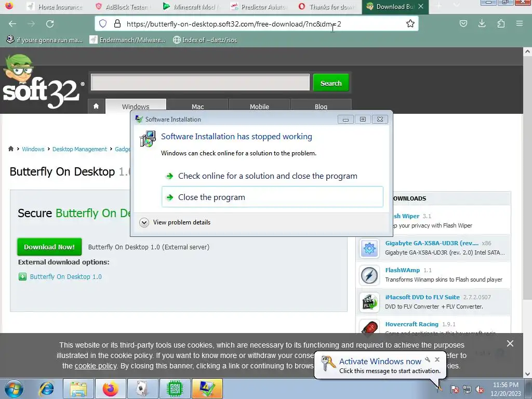Open the cookie policy link
Viewport: 532px width, 399px height.
tap(96, 366)
